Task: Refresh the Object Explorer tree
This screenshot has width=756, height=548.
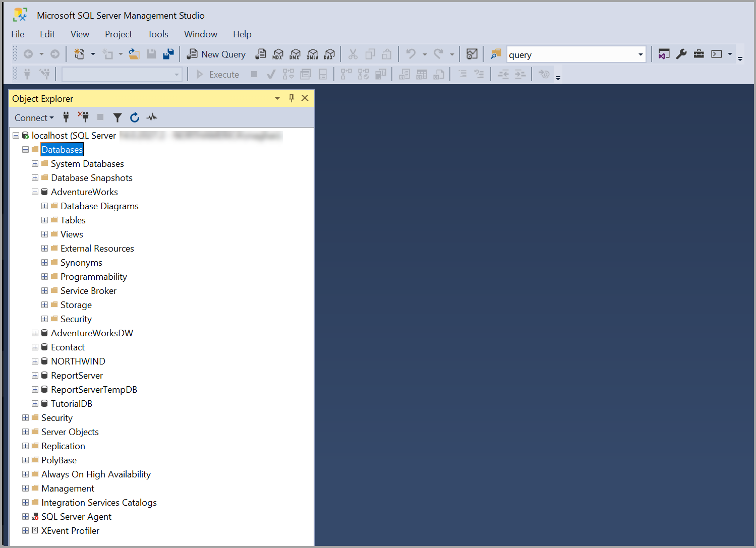Action: click(135, 117)
